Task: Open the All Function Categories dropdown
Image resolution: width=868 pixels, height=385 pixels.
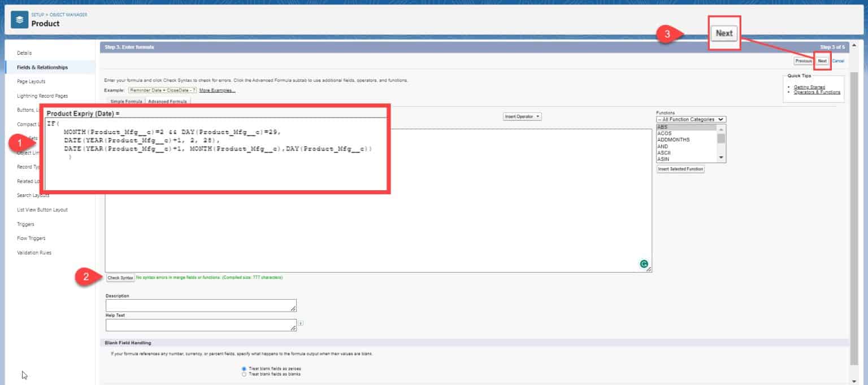Action: pyautogui.click(x=689, y=119)
